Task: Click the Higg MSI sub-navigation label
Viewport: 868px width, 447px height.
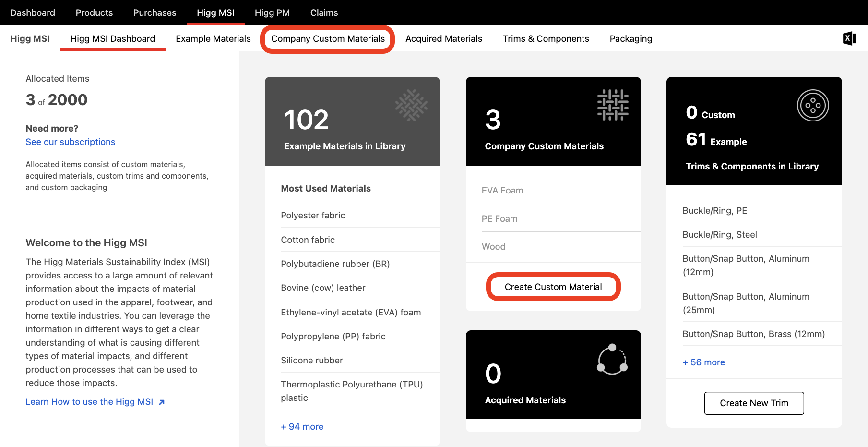Action: pyautogui.click(x=30, y=38)
